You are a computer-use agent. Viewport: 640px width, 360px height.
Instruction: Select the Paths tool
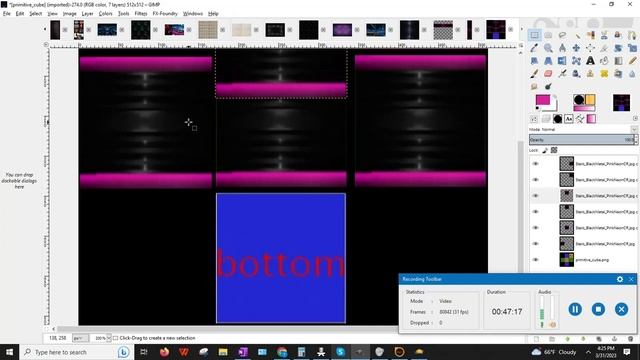[632, 35]
